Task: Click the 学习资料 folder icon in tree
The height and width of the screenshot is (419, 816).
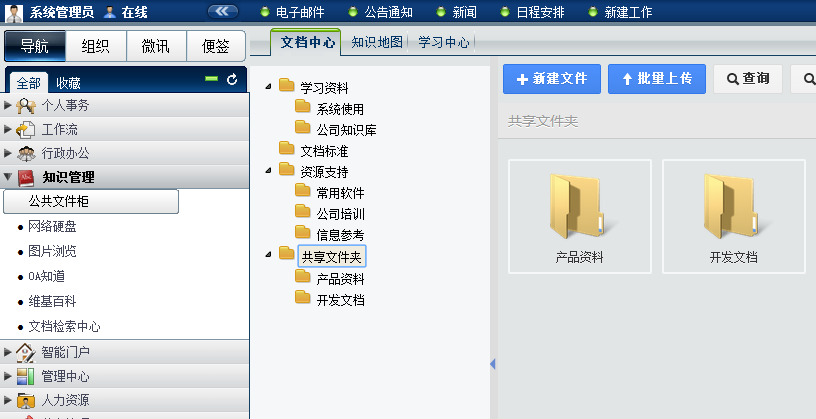Action: [x=287, y=85]
